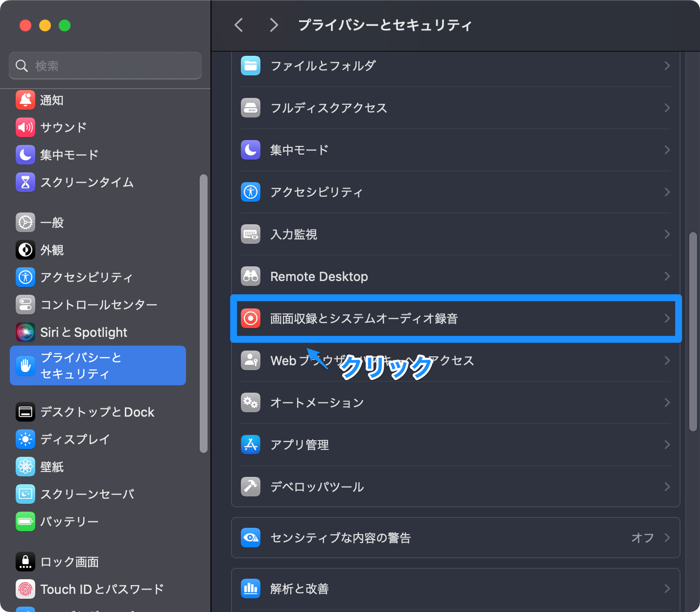Open the right-pane アクセシビリティ row
This screenshot has width=700, height=612.
456,192
